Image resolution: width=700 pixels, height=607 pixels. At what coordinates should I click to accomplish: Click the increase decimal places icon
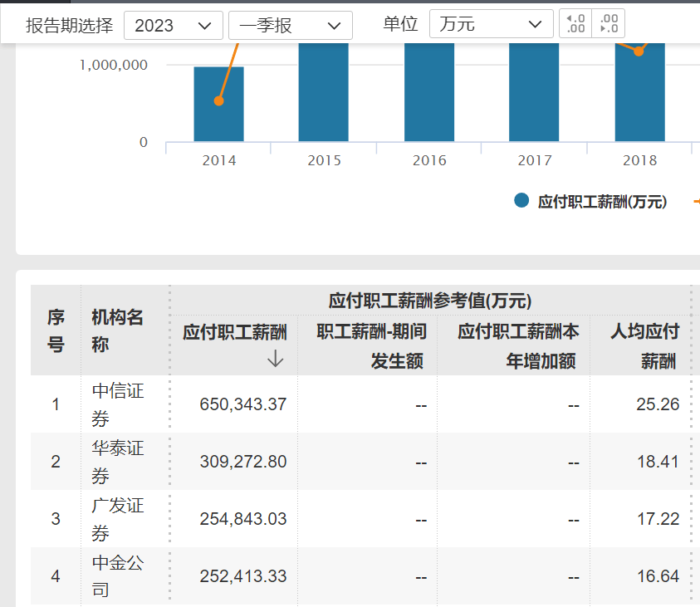click(575, 24)
